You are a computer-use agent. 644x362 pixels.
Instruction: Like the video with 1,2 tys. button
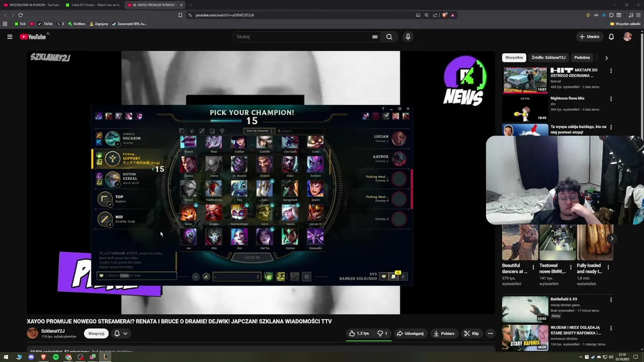coord(360,333)
